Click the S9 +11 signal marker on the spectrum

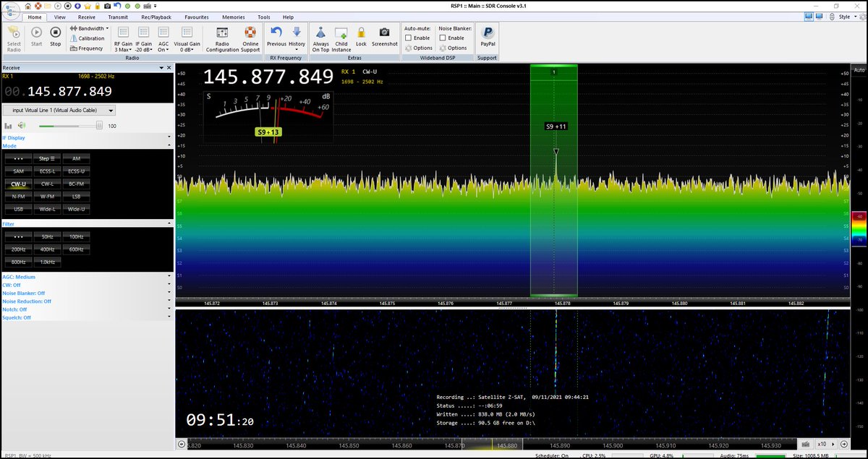pos(556,126)
